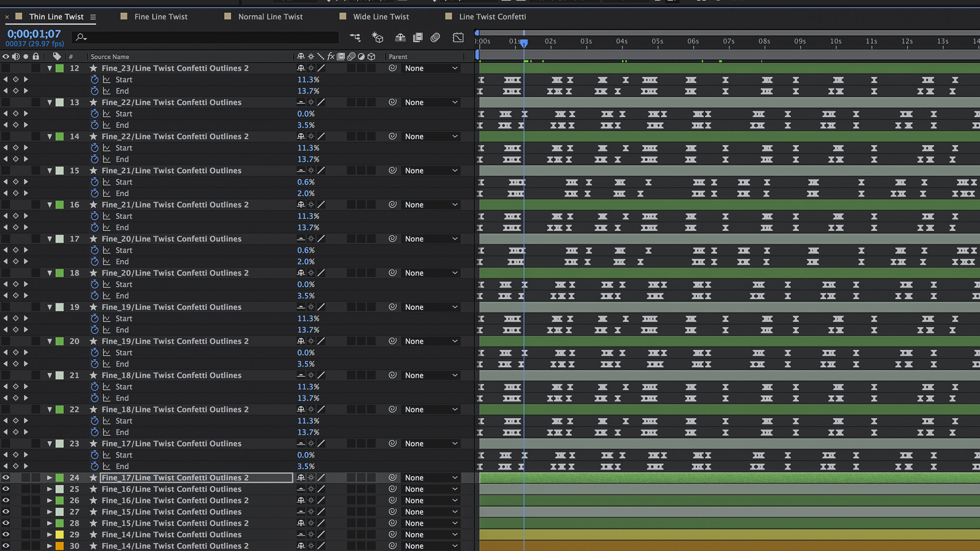Hide layer 28 eye icon
The width and height of the screenshot is (980, 551).
pyautogui.click(x=5, y=523)
